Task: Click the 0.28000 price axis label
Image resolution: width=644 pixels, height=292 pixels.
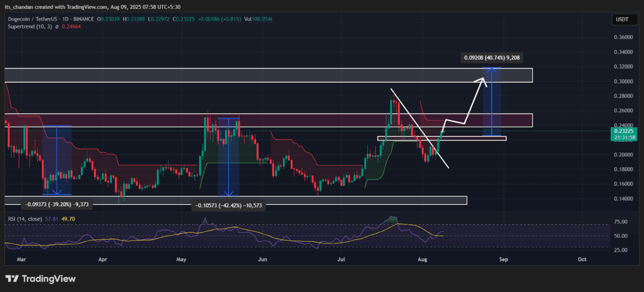Action: [624, 96]
